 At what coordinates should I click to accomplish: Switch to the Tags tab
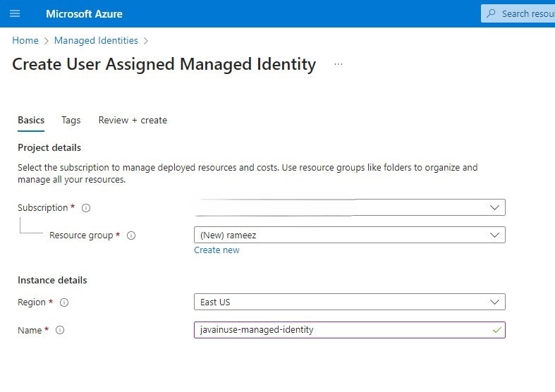click(71, 121)
